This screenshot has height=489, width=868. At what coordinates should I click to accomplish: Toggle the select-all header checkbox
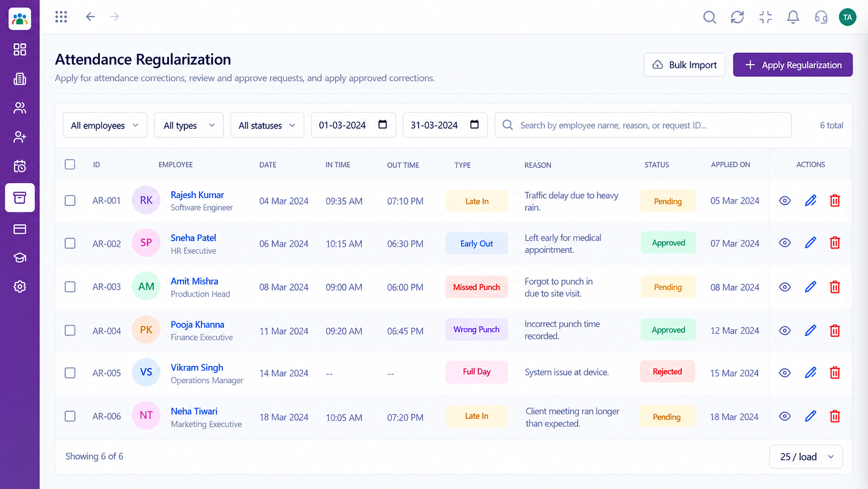70,164
